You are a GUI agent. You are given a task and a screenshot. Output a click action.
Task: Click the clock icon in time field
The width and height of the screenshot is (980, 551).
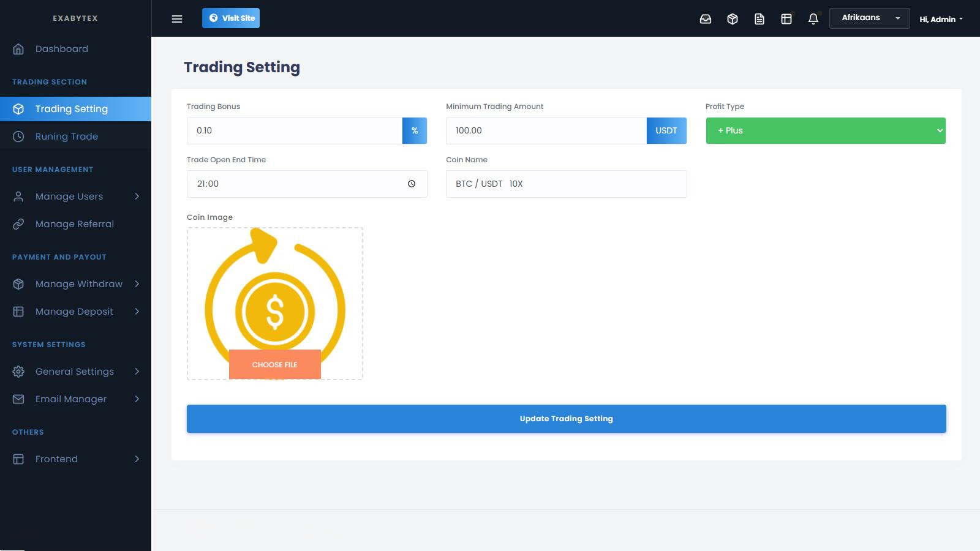point(412,184)
